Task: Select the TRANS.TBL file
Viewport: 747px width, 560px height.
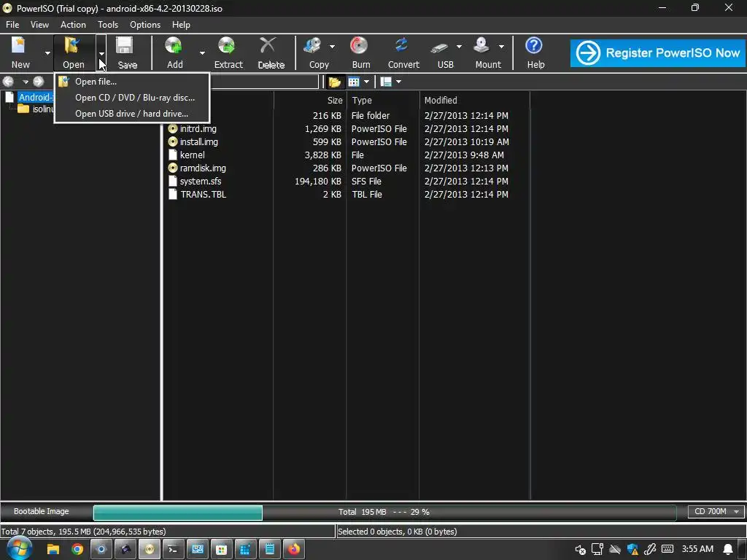Action: click(203, 194)
